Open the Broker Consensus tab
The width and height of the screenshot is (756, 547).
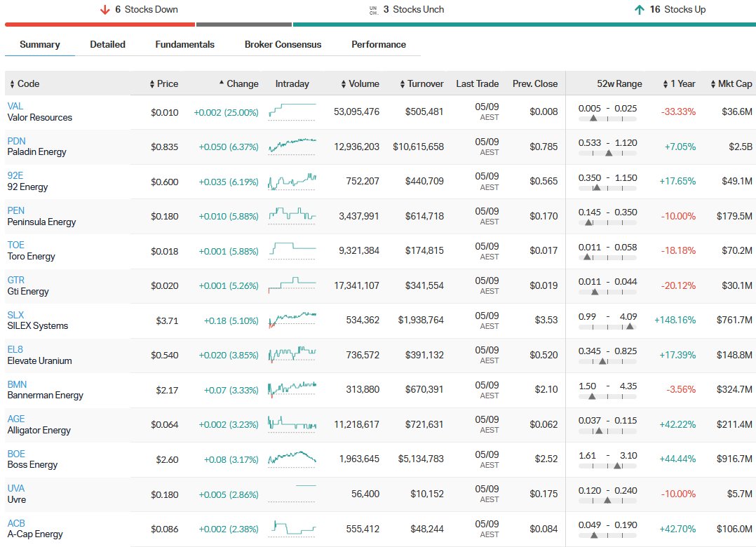pyautogui.click(x=283, y=44)
